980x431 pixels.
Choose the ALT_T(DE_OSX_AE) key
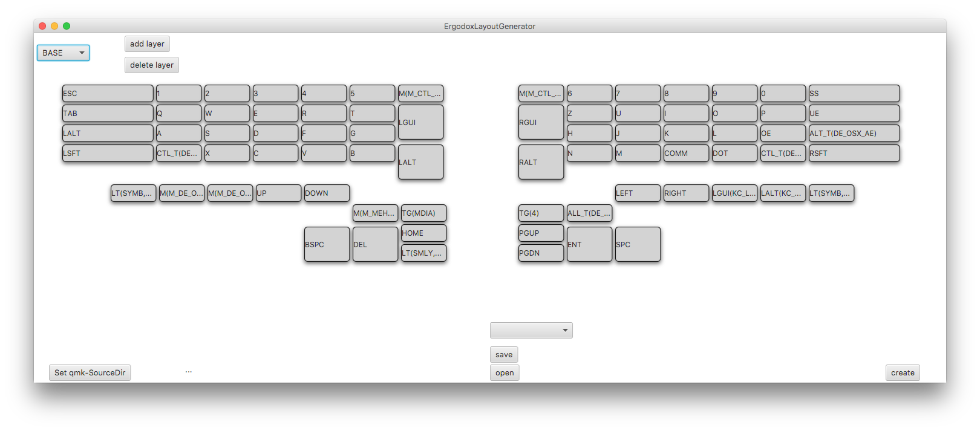[x=854, y=134]
